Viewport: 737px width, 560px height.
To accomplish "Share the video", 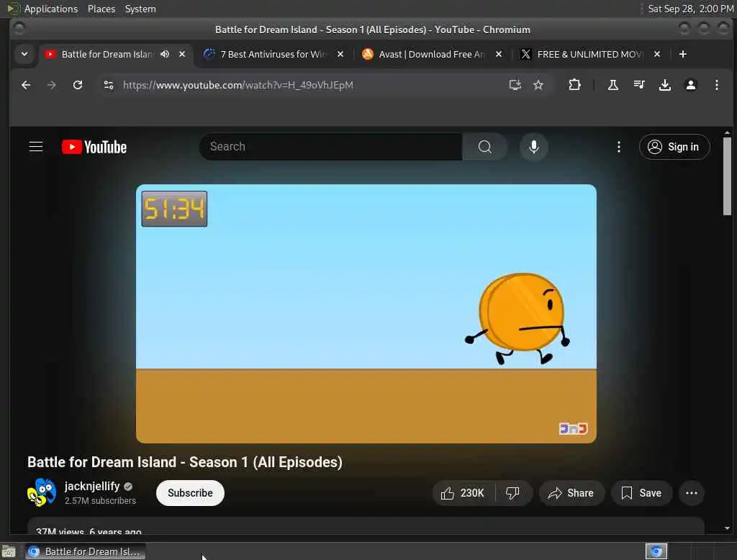I will point(571,493).
